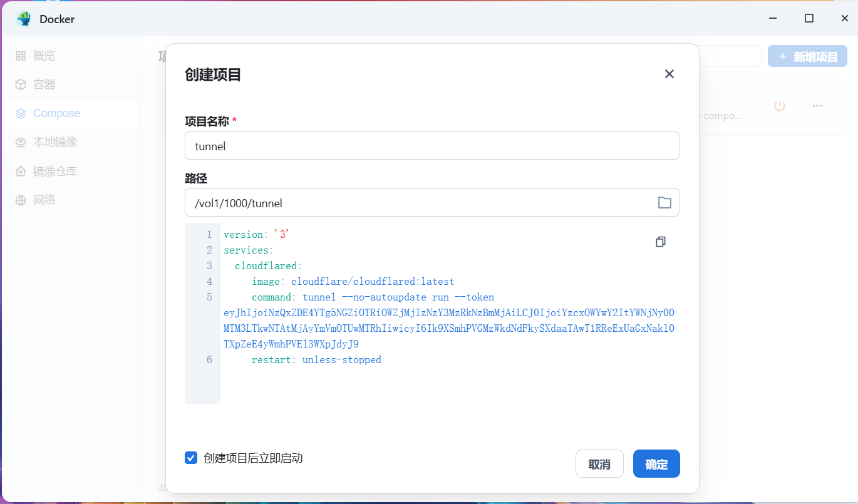
Task: Select Compose in the sidebar
Action: [x=73, y=113]
